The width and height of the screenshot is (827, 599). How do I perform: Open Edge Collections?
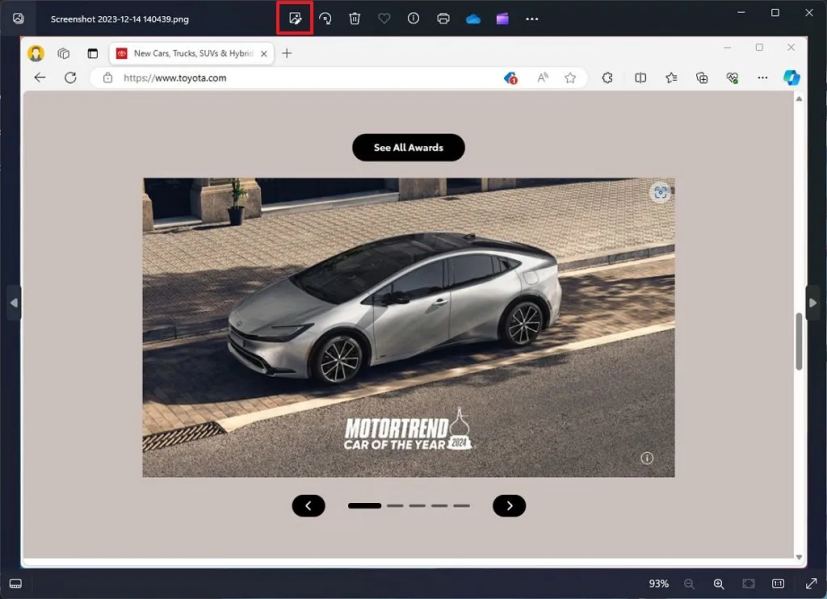pyautogui.click(x=702, y=78)
